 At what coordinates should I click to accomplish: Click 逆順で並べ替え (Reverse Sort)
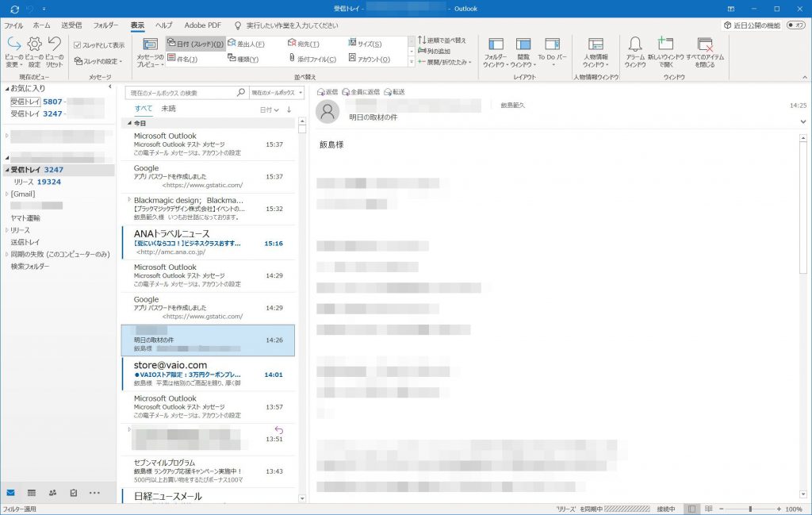pyautogui.click(x=442, y=40)
